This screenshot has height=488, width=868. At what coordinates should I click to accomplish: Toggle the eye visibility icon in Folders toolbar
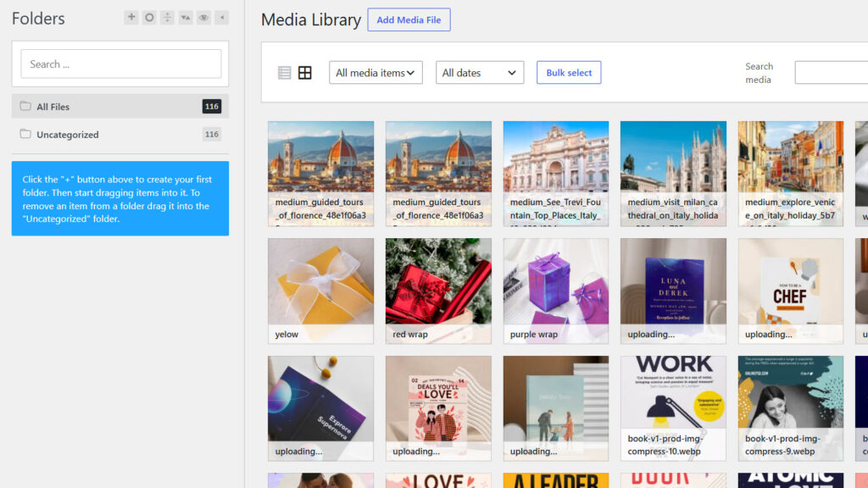[203, 18]
